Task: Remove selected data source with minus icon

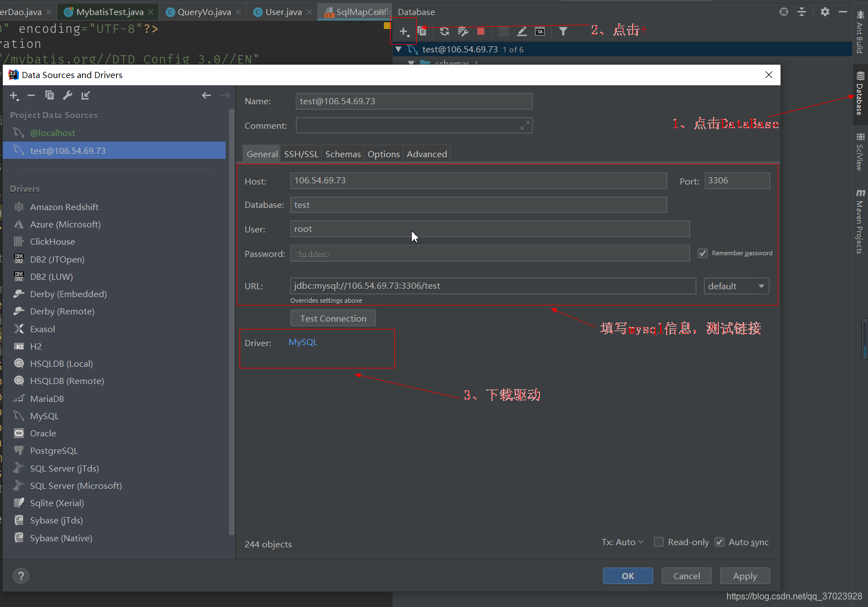Action: point(31,95)
